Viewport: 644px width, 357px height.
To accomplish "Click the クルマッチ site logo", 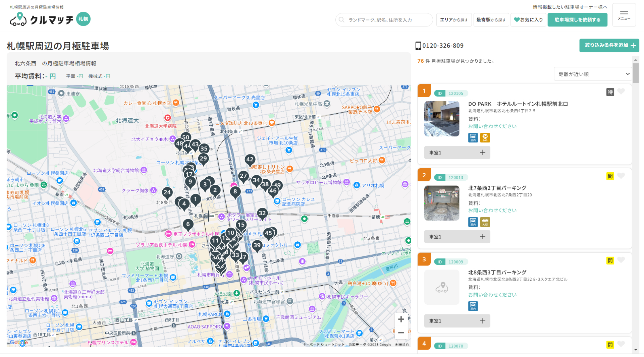I will point(50,19).
